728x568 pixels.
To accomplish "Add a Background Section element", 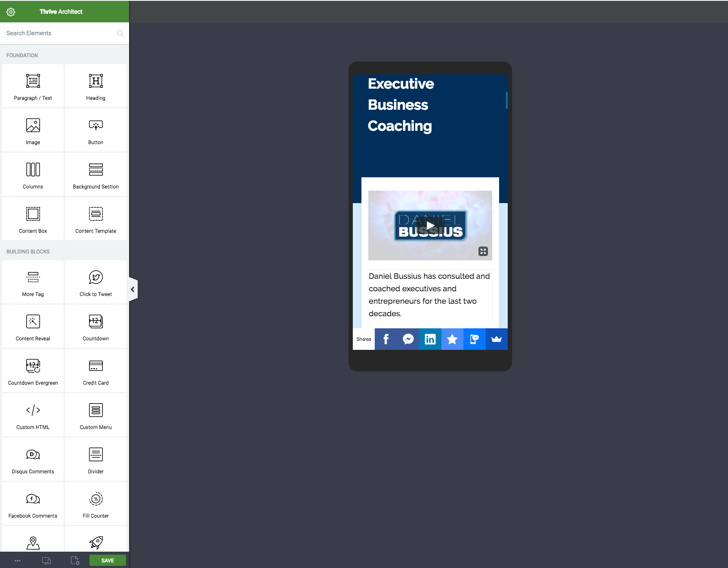I will click(x=96, y=174).
